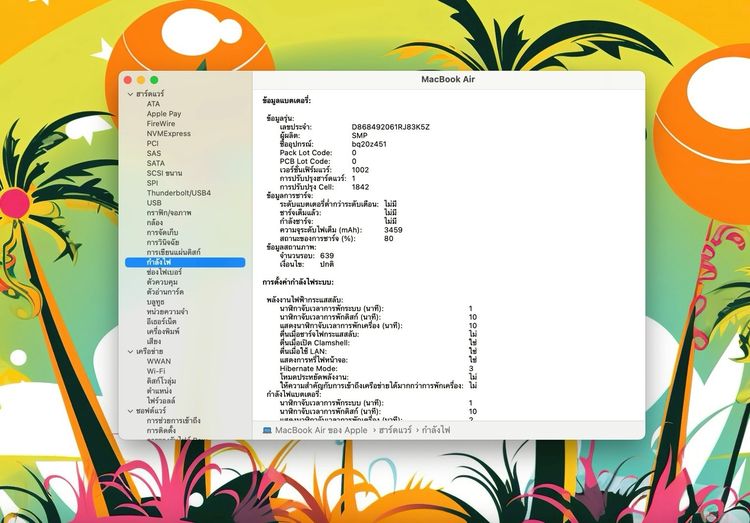Select การติดตั้ง under software

click(161, 431)
